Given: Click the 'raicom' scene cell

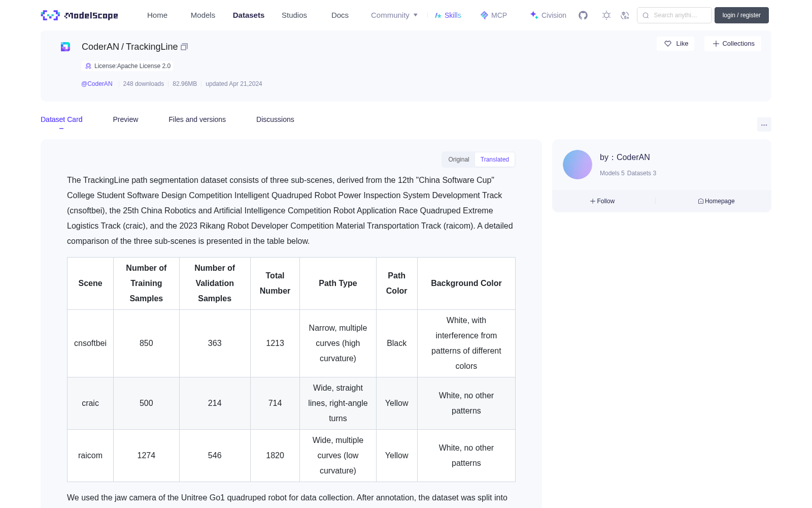Looking at the screenshot, I should pos(90,456).
